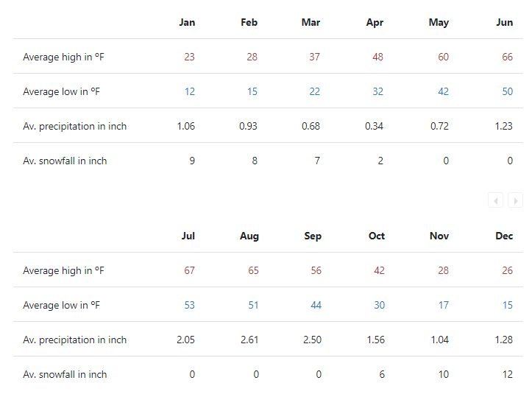Select the Jun column header

click(x=504, y=22)
